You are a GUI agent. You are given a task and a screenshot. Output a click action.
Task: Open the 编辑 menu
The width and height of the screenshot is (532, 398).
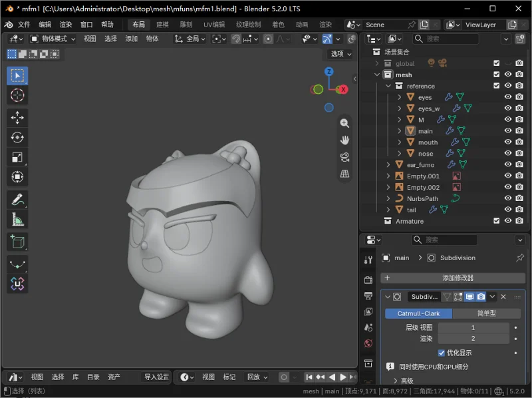(x=45, y=25)
